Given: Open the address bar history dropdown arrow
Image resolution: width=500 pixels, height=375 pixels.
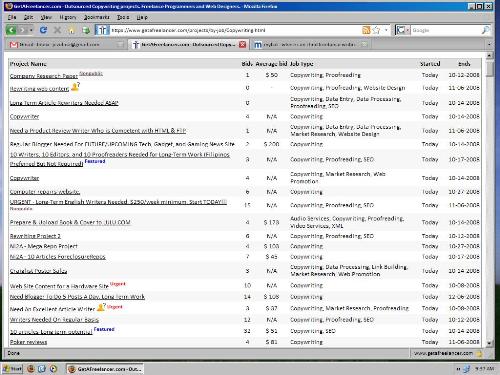Looking at the screenshot, I should 386,30.
